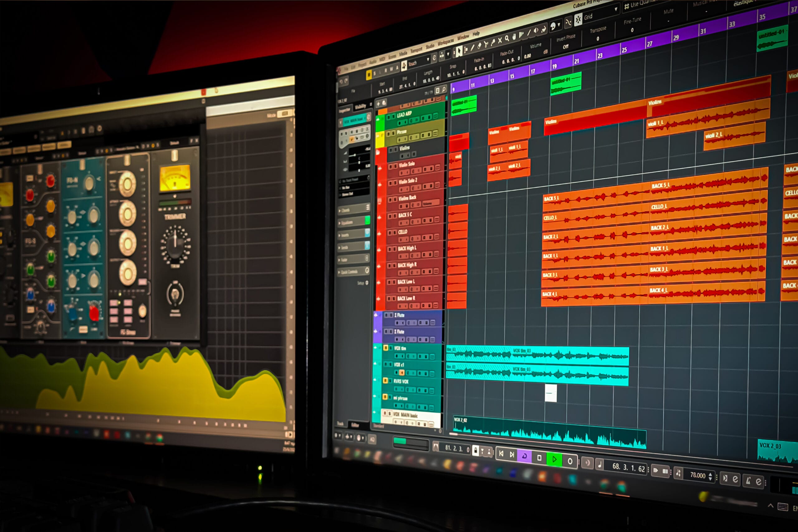Toggle global Write automation W button
This screenshot has height=532, width=798.
click(391, 69)
